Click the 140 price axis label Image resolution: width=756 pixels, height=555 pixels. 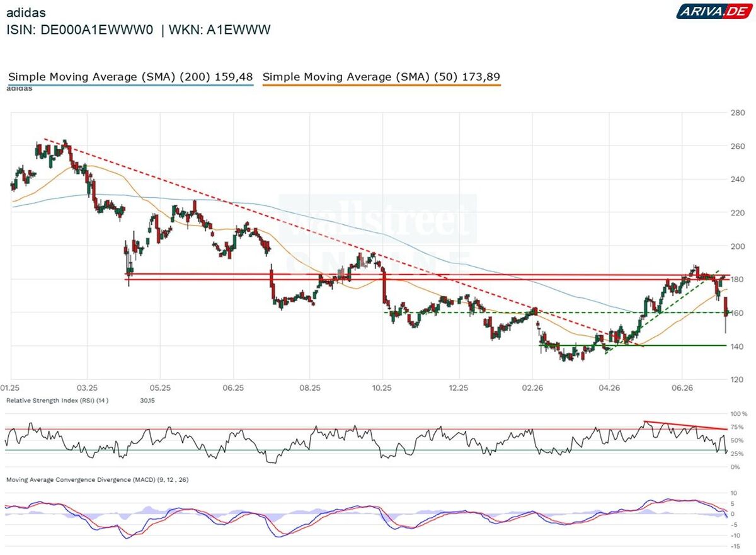tap(737, 346)
